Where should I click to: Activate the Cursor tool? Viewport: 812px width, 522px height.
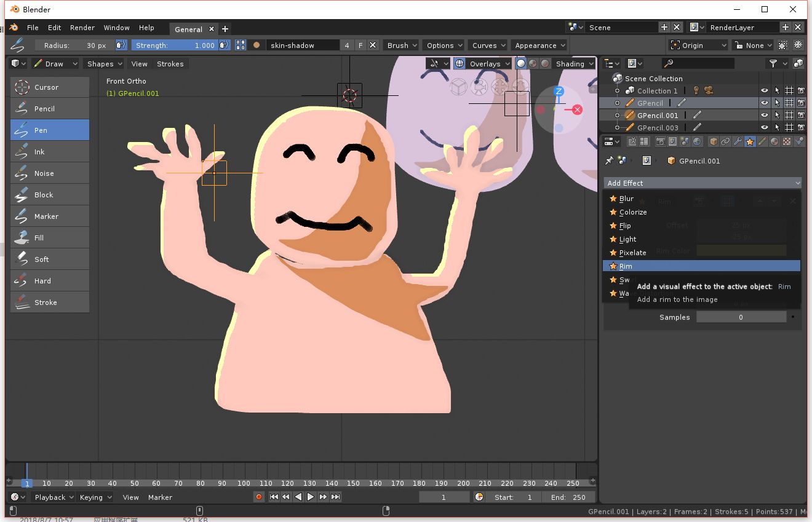pyautogui.click(x=49, y=87)
